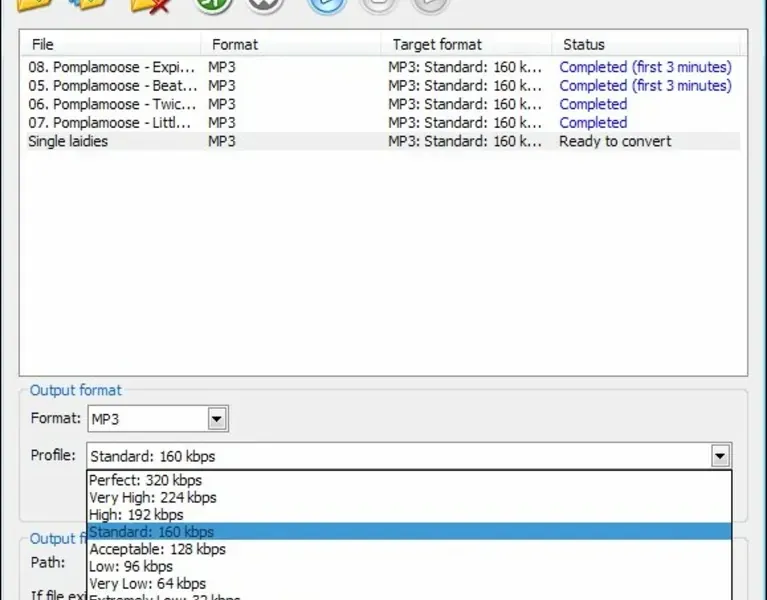Screen dimensions: 767x600
Task: Select the Single laidies file row
Action: pos(384,141)
